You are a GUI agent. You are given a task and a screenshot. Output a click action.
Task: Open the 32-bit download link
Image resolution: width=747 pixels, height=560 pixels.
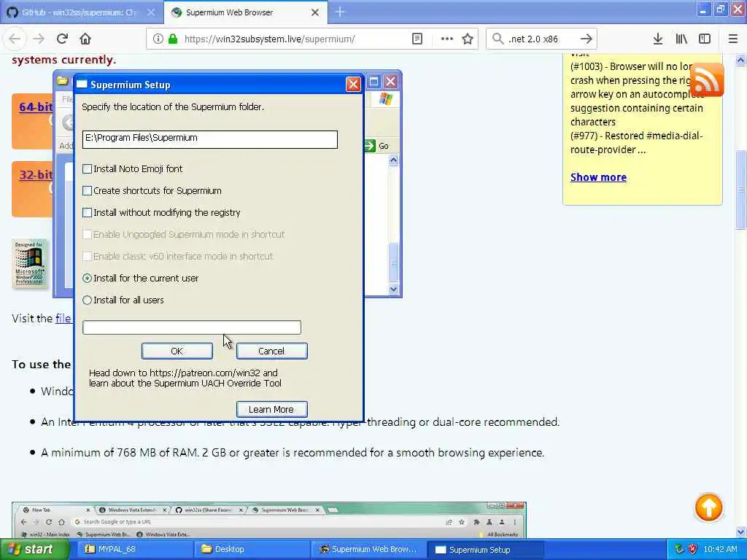point(36,175)
